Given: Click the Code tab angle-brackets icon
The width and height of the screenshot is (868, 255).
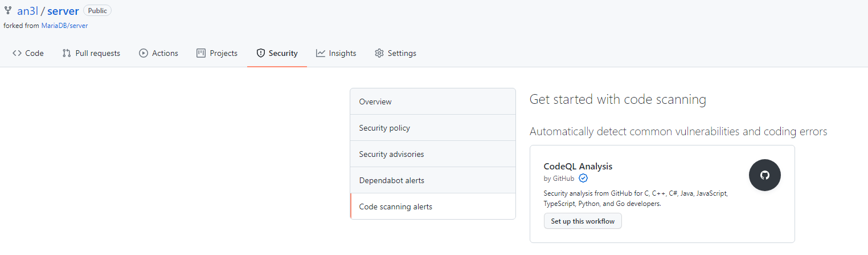Looking at the screenshot, I should coord(17,53).
